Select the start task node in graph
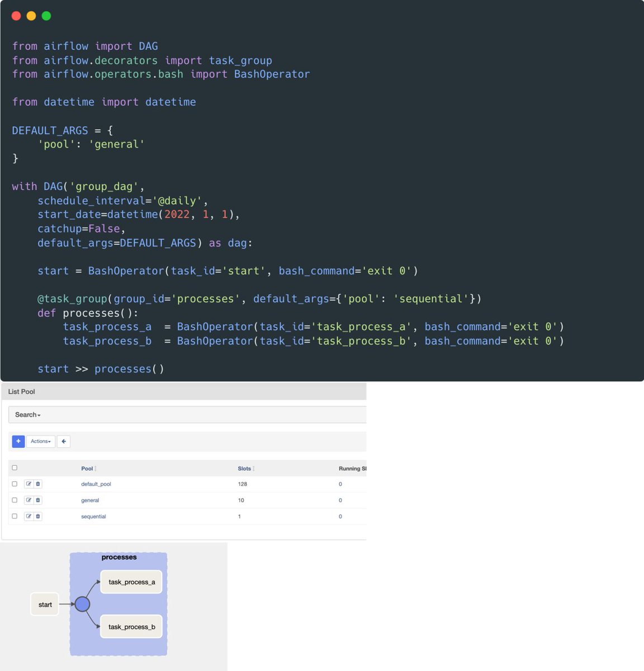The image size is (644, 671). tap(45, 604)
